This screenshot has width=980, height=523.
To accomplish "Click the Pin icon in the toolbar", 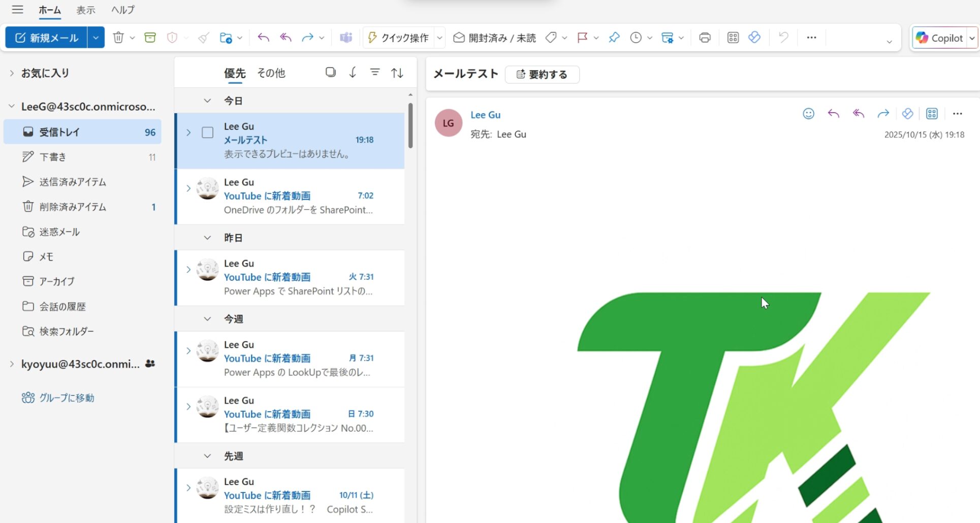I will pyautogui.click(x=614, y=38).
